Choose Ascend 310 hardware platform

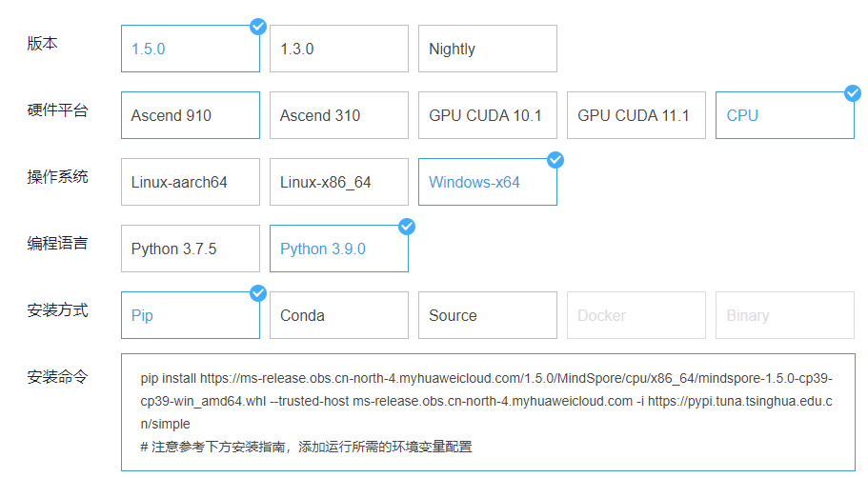tap(338, 115)
